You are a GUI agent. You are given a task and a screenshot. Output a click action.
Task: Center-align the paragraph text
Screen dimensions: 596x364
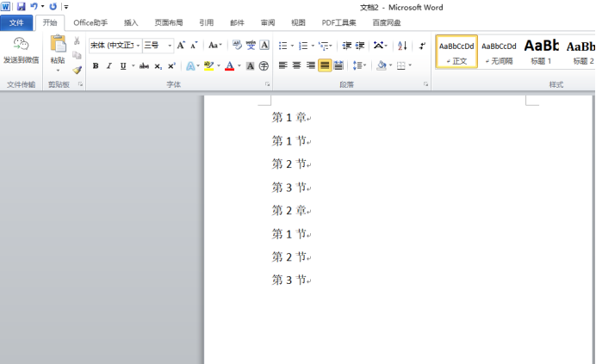point(296,65)
